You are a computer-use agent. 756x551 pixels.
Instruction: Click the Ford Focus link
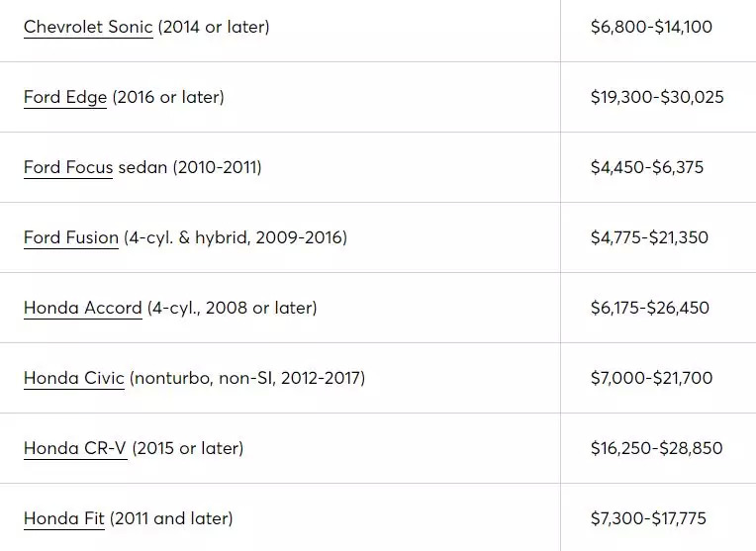[x=68, y=167]
